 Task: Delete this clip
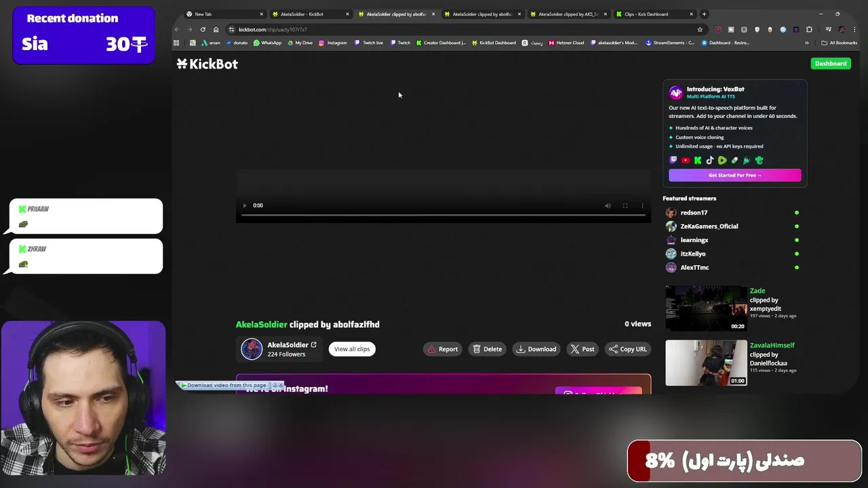click(x=488, y=349)
